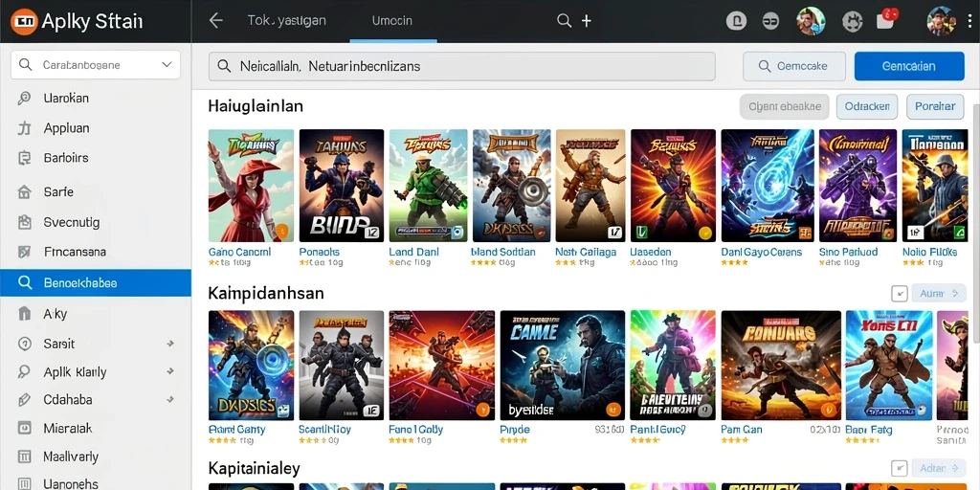Expand the Sarsit sidebar item arrow
The image size is (980, 490).
point(169,344)
